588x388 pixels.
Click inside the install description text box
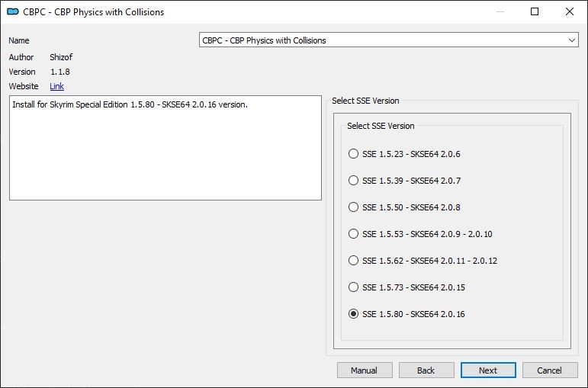[x=165, y=148]
